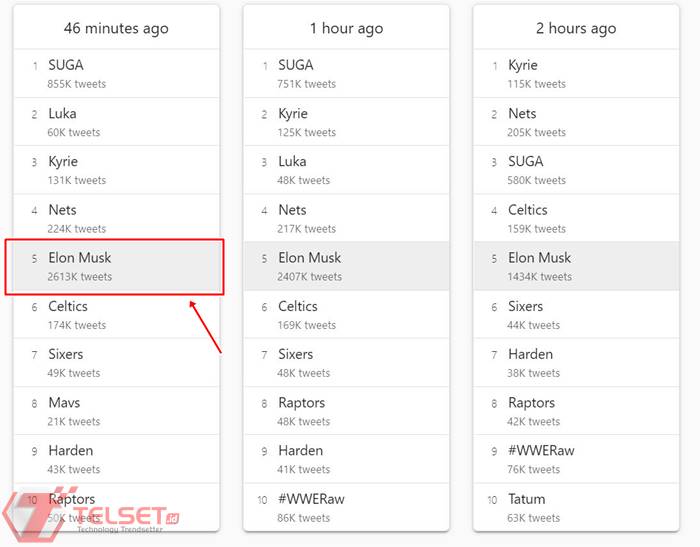Viewport: 700px width, 547px height.
Task: Click SUGA trend in 46 minutes ago list
Action: click(x=66, y=66)
